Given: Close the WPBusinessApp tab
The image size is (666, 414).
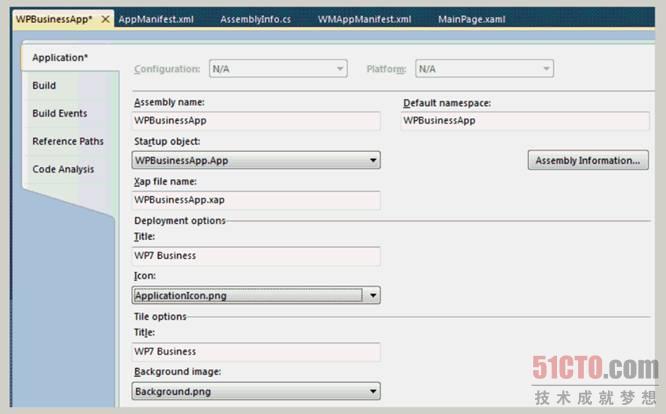Looking at the screenshot, I should [105, 19].
